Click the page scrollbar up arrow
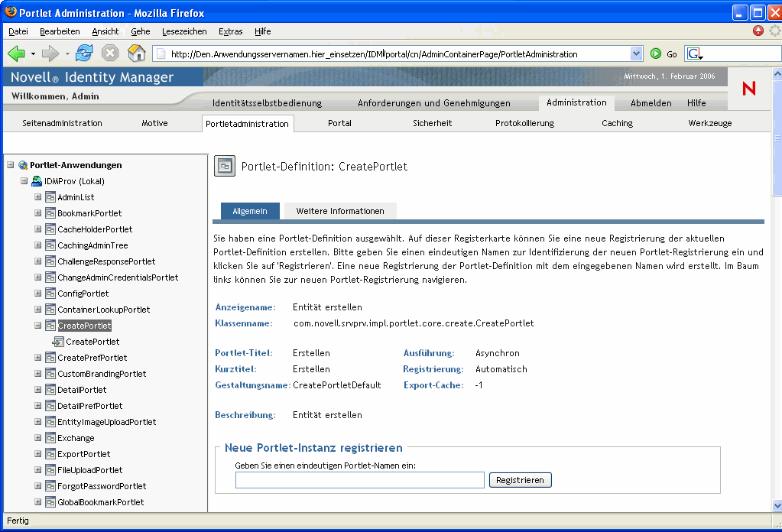Screen dimensions: 782x532 (x=777, y=73)
